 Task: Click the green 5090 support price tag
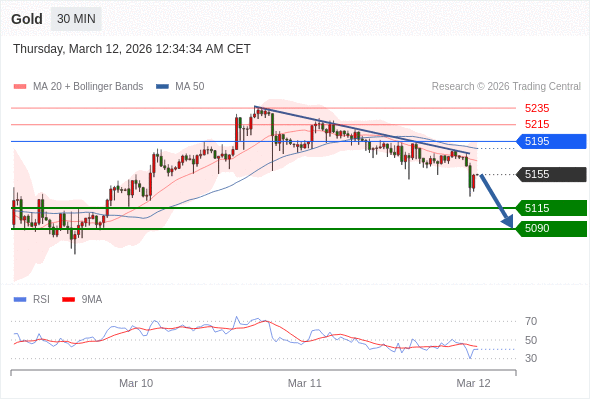(551, 228)
